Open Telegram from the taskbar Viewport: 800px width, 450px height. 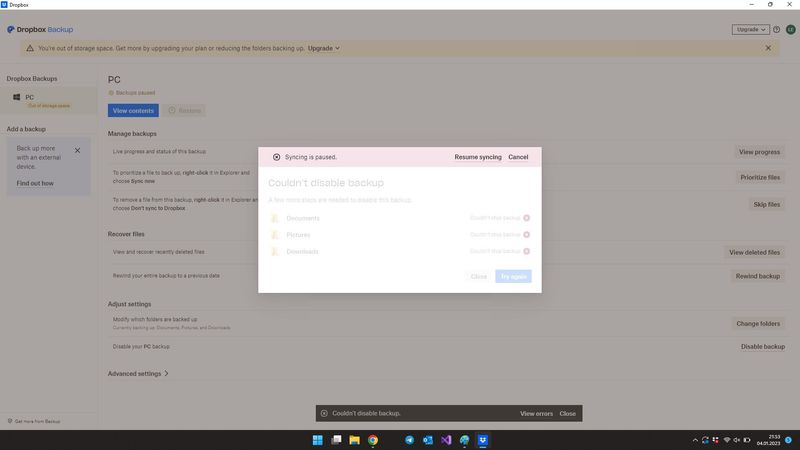click(x=409, y=440)
